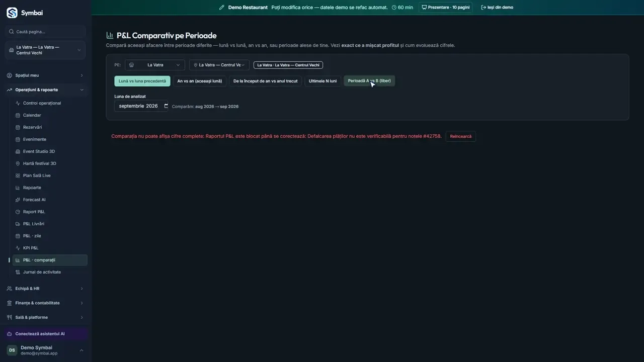This screenshot has width=644, height=362.
Task: Click Ieși din demo link
Action: 497,8
